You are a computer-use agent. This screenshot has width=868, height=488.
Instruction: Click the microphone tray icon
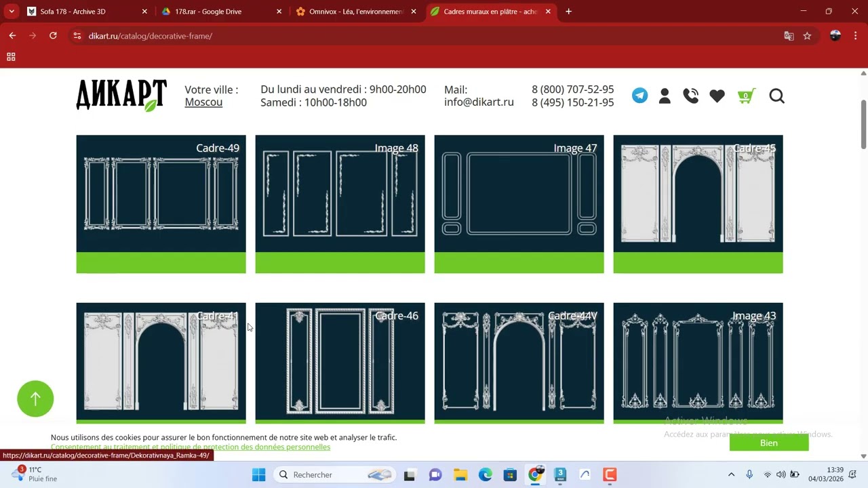pyautogui.click(x=749, y=474)
